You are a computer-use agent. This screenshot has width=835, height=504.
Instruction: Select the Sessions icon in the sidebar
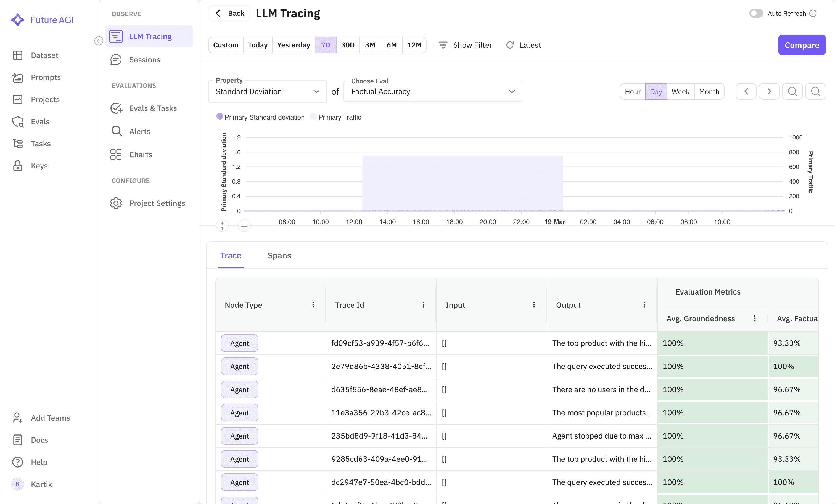[x=116, y=60]
